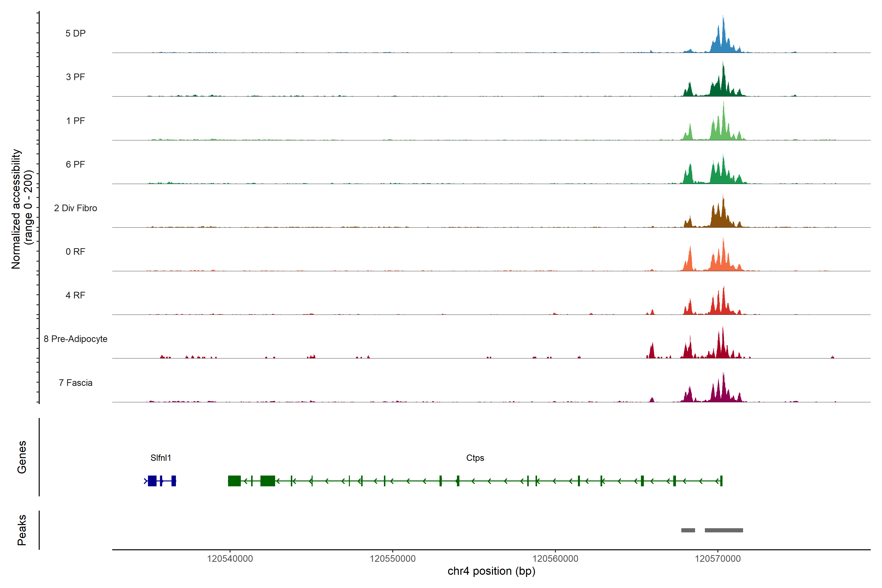Click the 120550000 axis tick label
882x588 pixels.
[392, 559]
